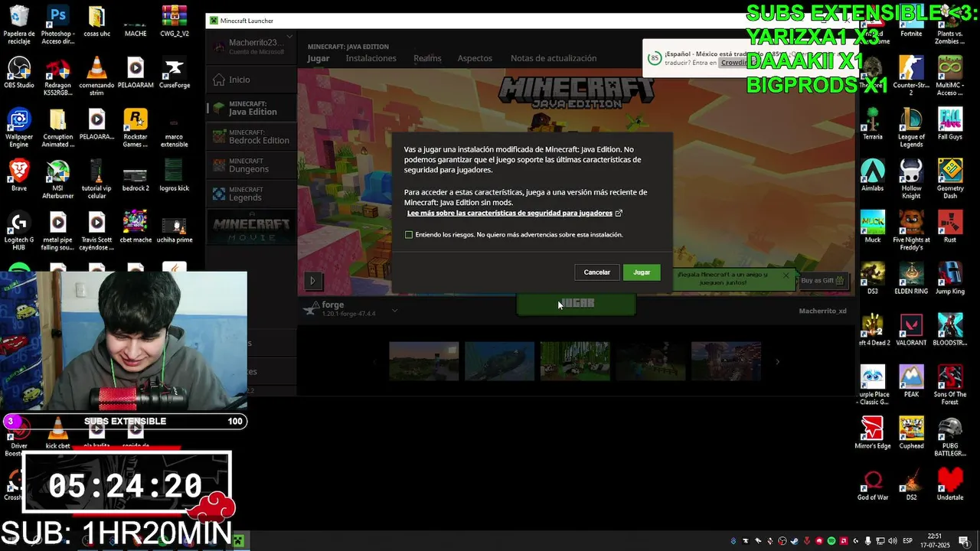The height and width of the screenshot is (551, 980).
Task: Open Steam in the system tray
Action: (x=795, y=541)
